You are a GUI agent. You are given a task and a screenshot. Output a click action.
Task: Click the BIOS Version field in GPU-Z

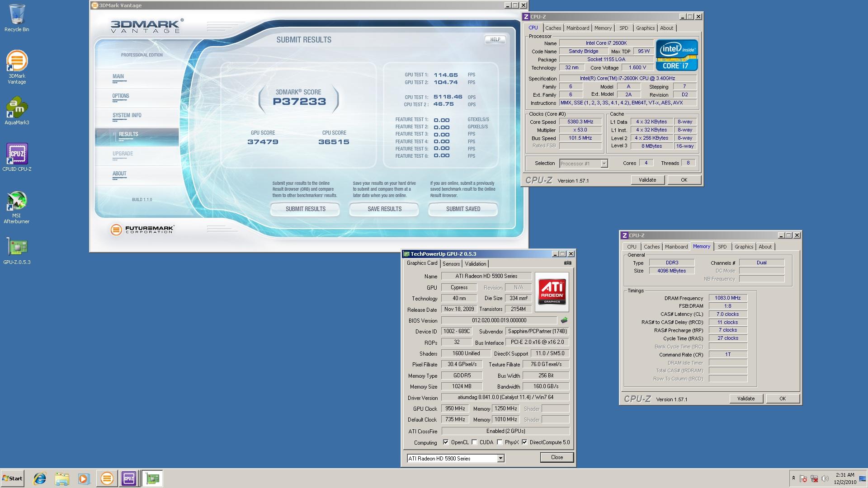(x=499, y=320)
